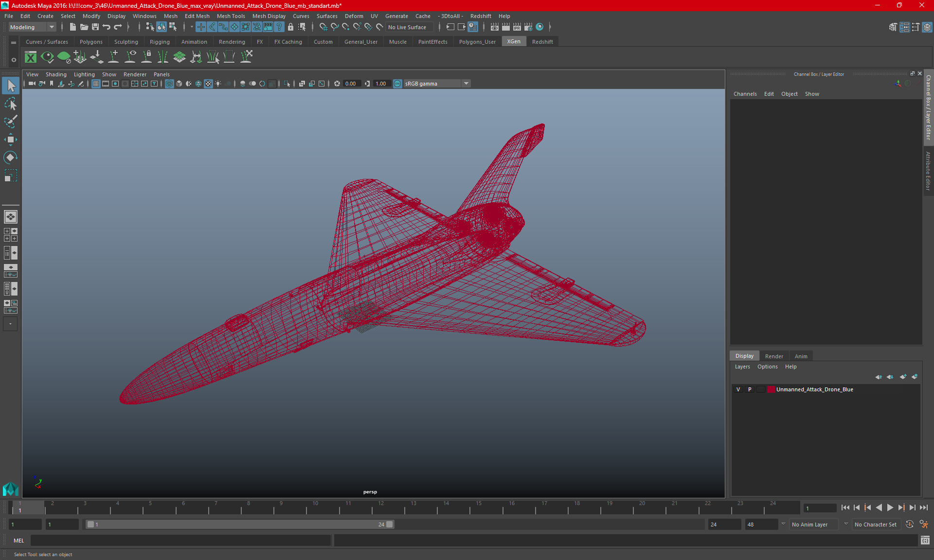Click the Paint Selection tool
Screen dimensions: 934x560
10,122
